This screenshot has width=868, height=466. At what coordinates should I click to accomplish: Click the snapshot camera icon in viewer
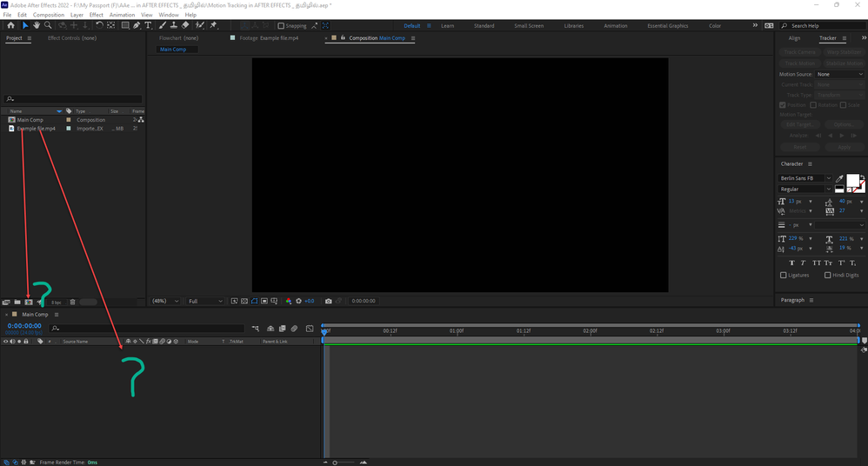point(328,301)
